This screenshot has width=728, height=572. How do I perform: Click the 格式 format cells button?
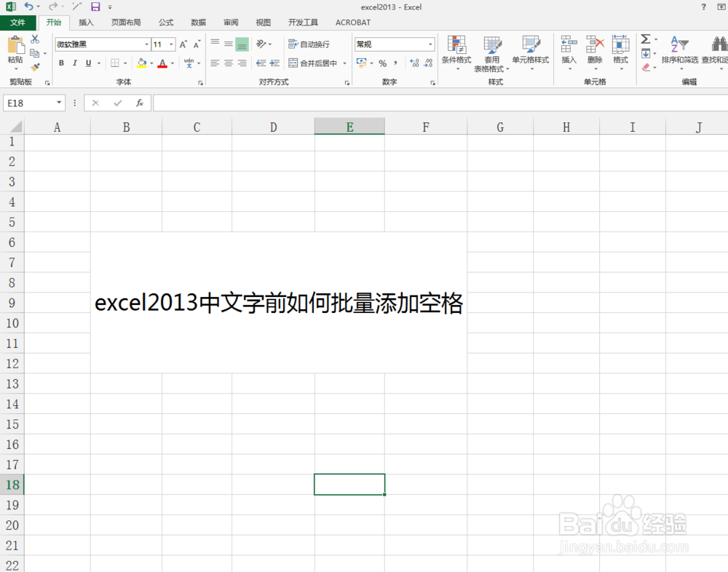[621, 52]
